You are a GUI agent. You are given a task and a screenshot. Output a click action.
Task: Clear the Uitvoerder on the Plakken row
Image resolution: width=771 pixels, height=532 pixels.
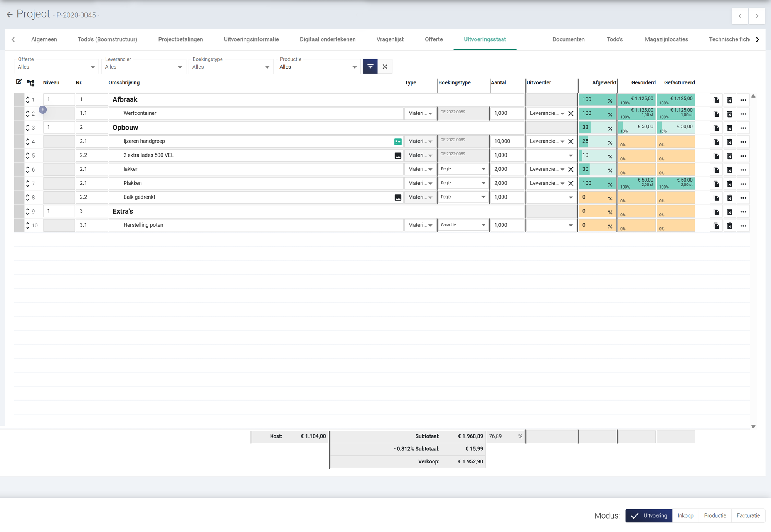point(571,183)
